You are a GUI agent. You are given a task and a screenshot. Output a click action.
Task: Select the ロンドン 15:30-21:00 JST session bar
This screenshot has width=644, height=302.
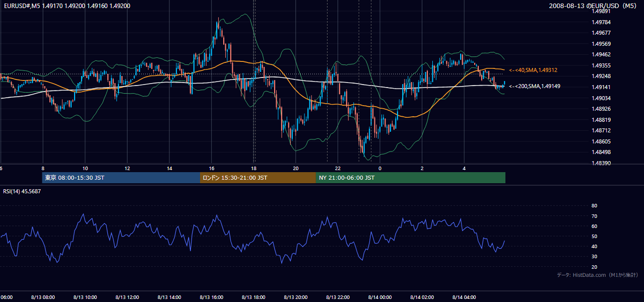[258, 178]
